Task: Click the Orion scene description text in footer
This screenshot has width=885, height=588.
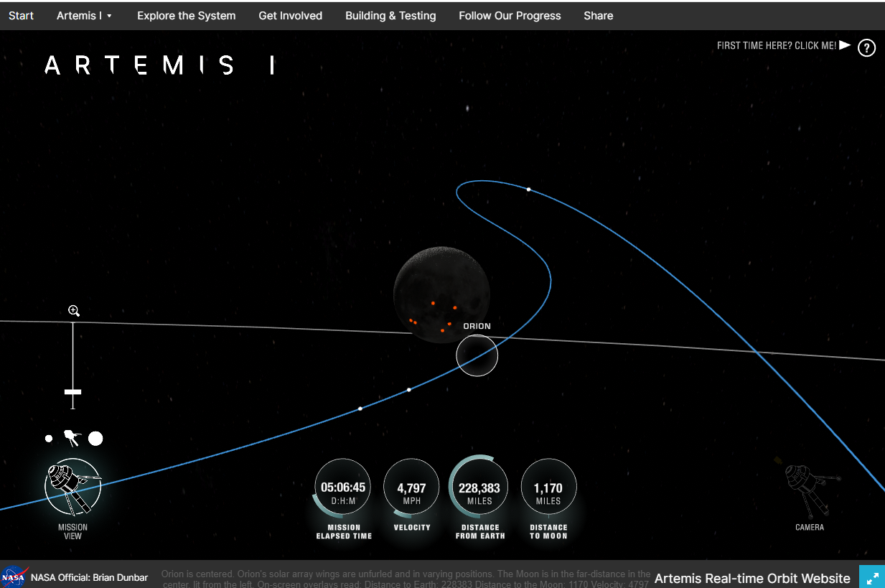Action: 406,579
